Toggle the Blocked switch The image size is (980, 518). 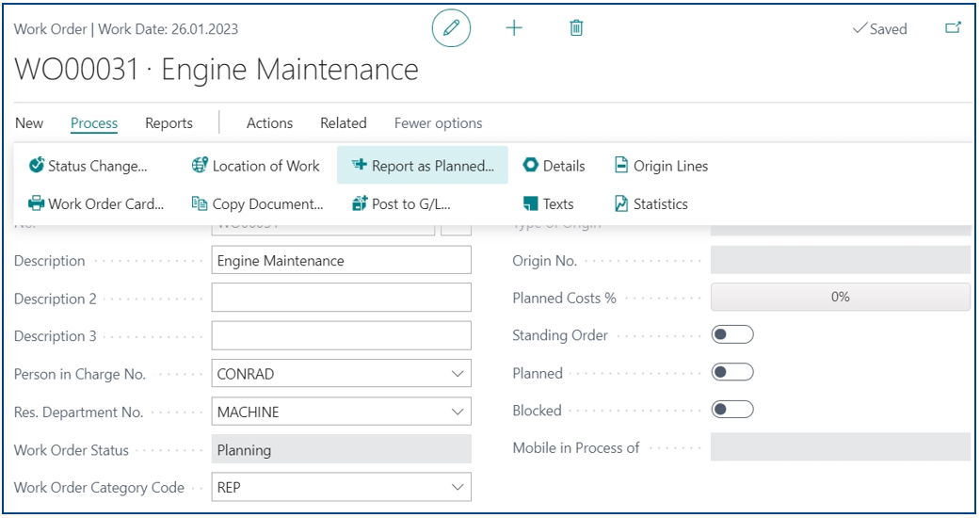pos(732,410)
